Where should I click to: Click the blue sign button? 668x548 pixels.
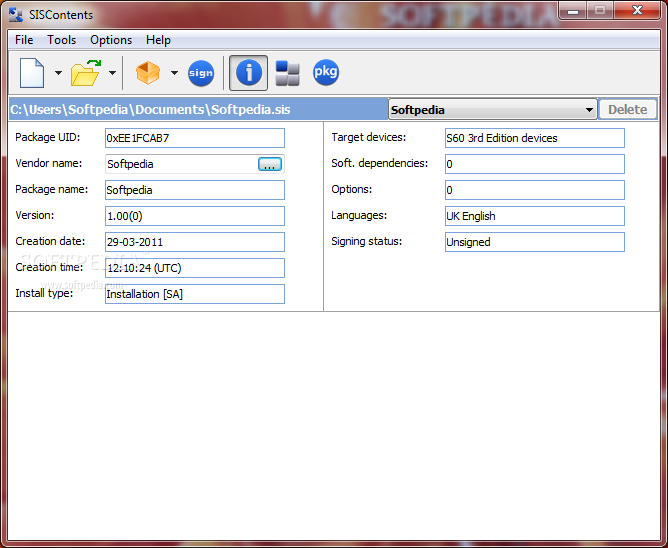[201, 73]
